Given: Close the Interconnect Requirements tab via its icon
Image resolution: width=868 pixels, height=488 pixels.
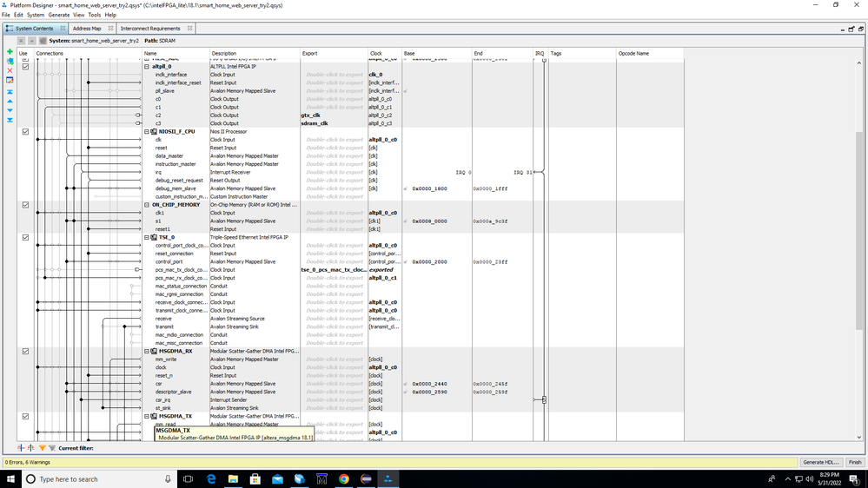Looking at the screenshot, I should pos(190,28).
